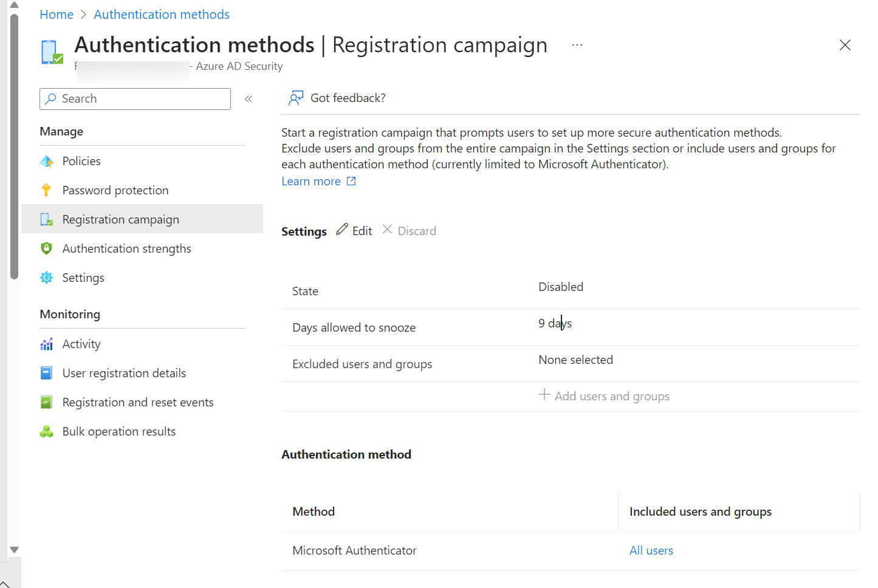Discard changes to settings
The height and width of the screenshot is (588, 878).
point(410,231)
